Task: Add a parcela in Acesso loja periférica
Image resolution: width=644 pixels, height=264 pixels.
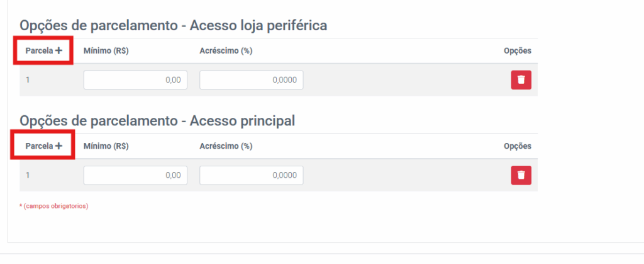Action: coord(58,51)
